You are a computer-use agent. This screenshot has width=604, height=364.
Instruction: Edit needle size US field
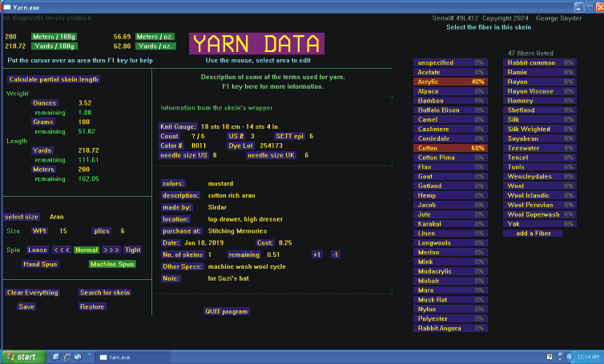(x=183, y=155)
